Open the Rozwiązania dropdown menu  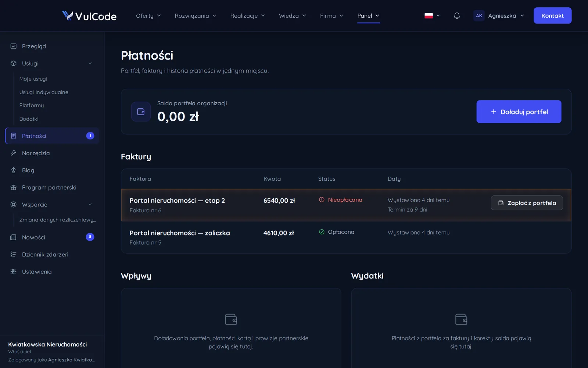(196, 15)
